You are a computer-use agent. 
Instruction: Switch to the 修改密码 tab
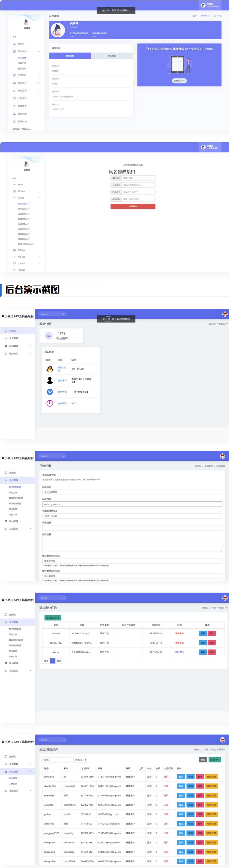coord(112,56)
